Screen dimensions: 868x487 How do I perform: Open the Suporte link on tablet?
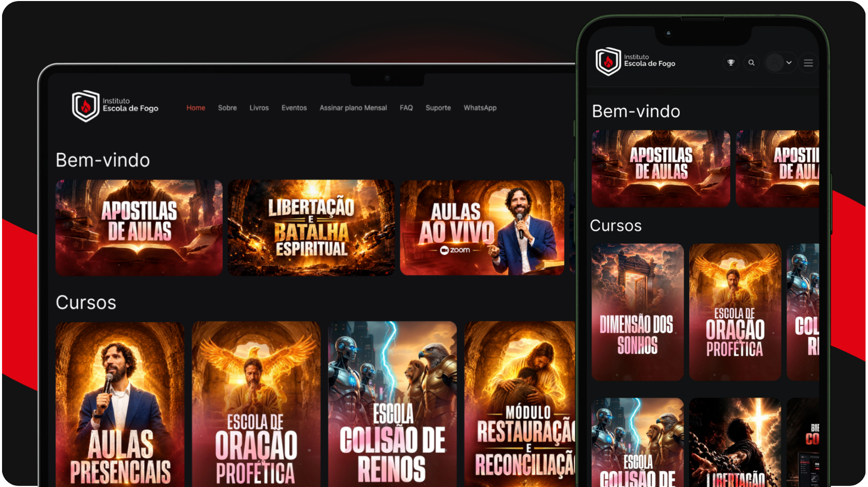click(438, 108)
